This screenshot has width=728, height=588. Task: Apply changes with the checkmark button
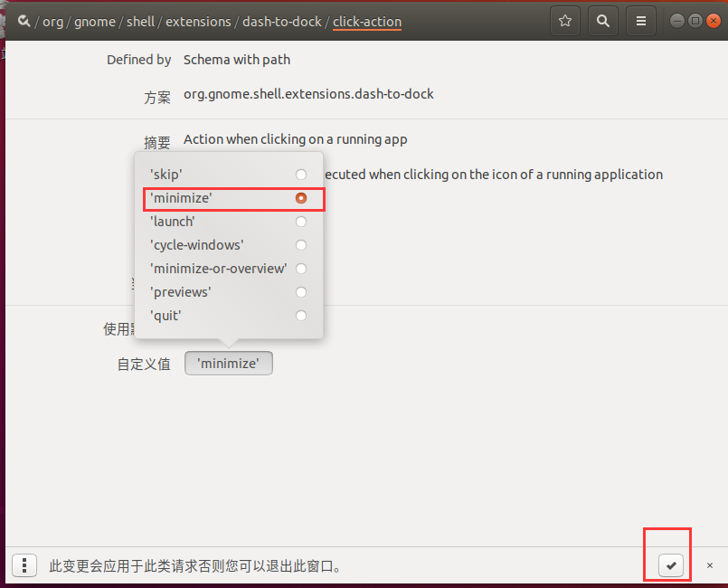[x=671, y=565]
